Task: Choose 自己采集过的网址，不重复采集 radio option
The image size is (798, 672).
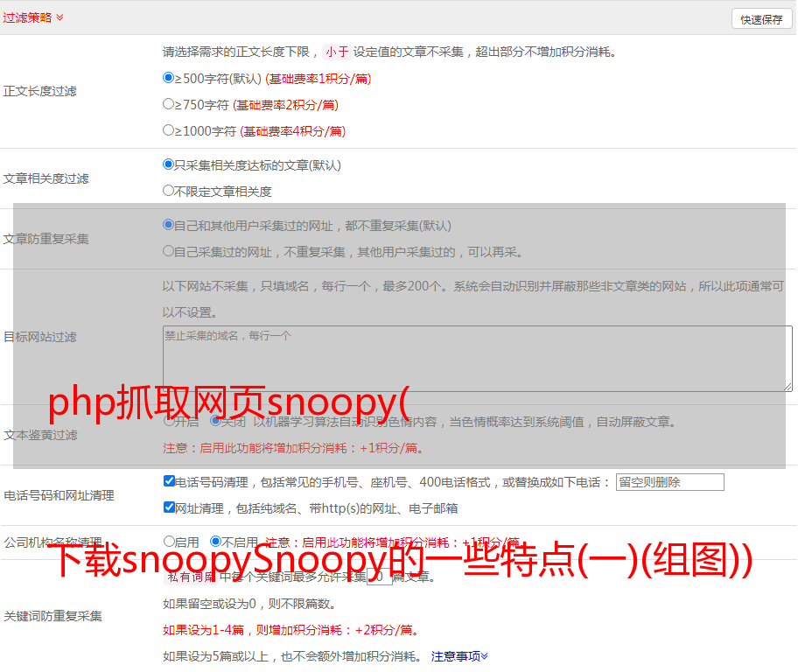Action: (168, 250)
